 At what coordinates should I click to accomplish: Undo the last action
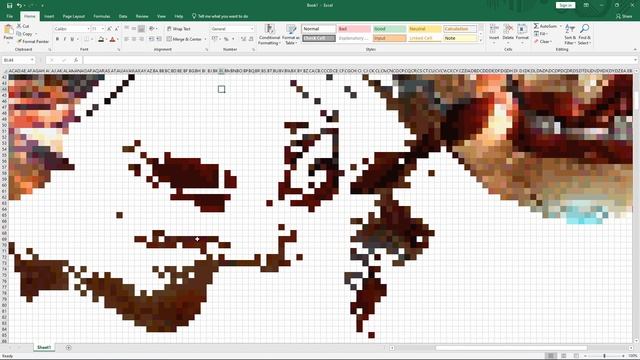[19, 5]
